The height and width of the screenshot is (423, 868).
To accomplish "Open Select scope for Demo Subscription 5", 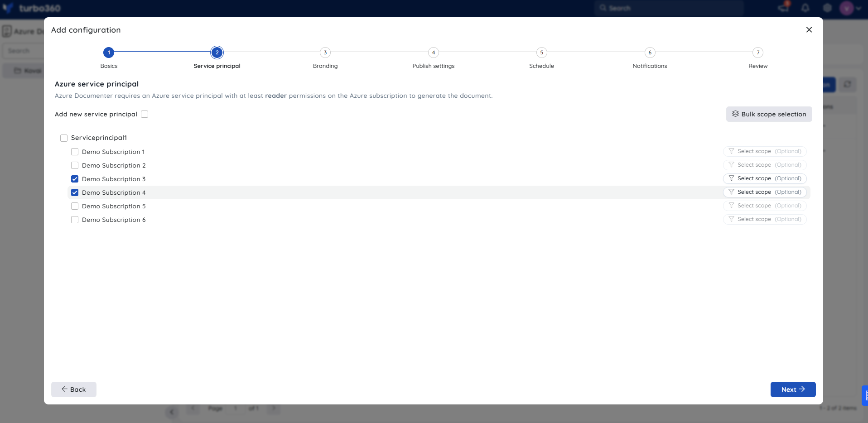I will click(765, 206).
